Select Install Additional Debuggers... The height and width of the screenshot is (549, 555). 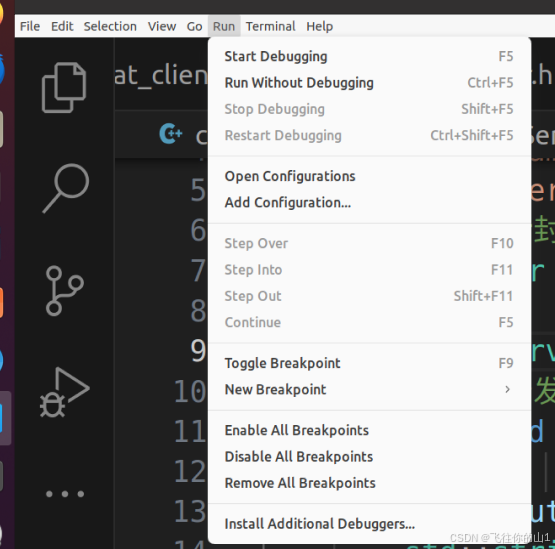pos(369,524)
